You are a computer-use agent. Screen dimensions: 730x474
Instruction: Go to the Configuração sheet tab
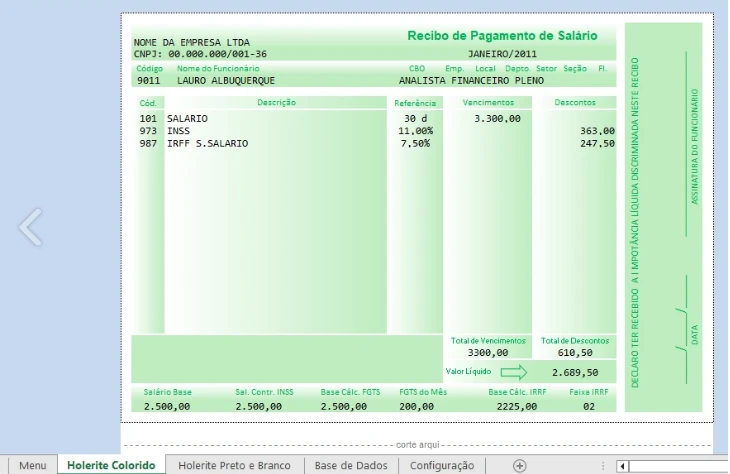click(441, 465)
